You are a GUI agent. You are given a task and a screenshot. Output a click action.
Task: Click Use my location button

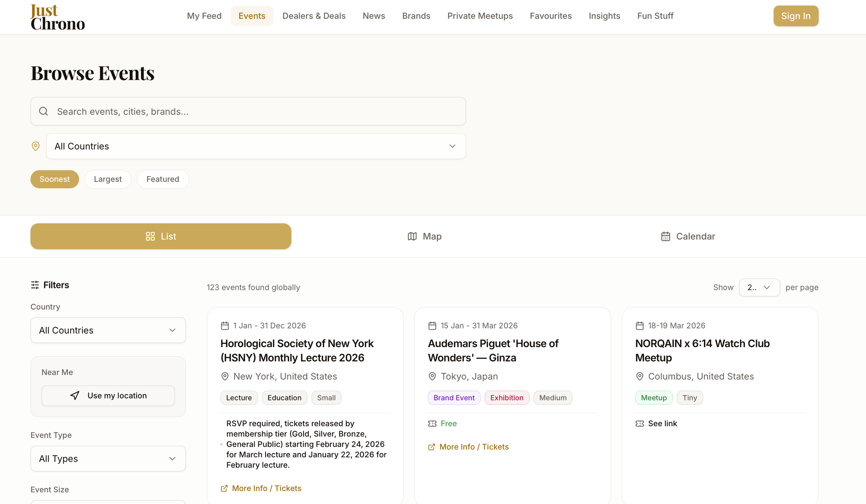coord(108,396)
